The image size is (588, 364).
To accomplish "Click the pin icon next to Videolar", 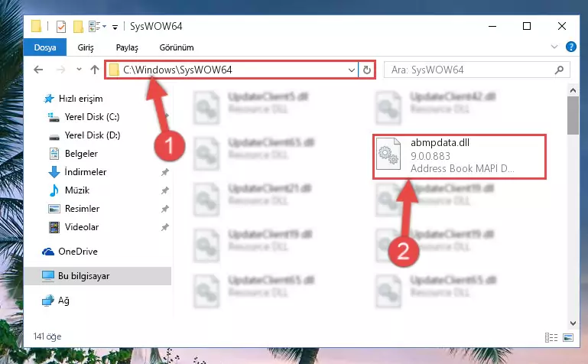I will (164, 227).
